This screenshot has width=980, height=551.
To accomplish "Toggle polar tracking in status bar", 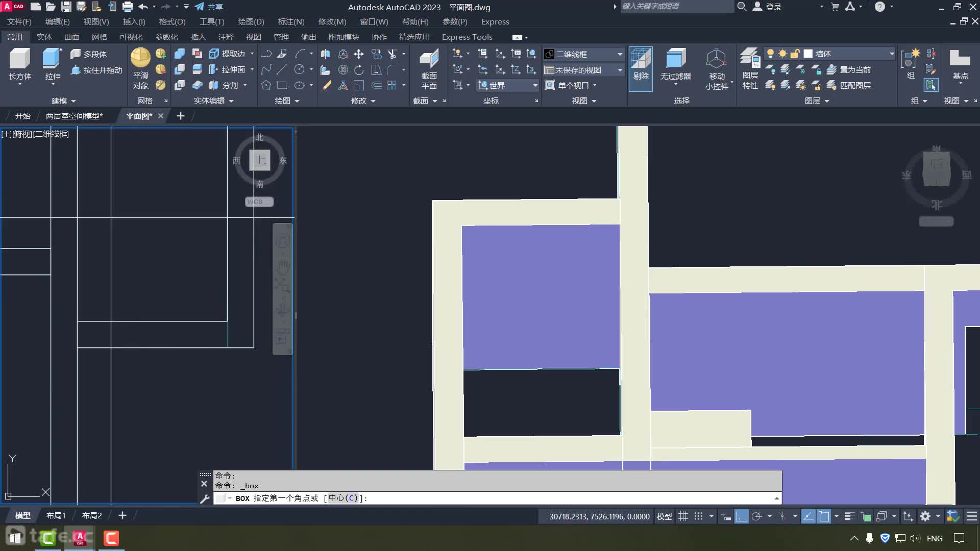I will point(756,516).
